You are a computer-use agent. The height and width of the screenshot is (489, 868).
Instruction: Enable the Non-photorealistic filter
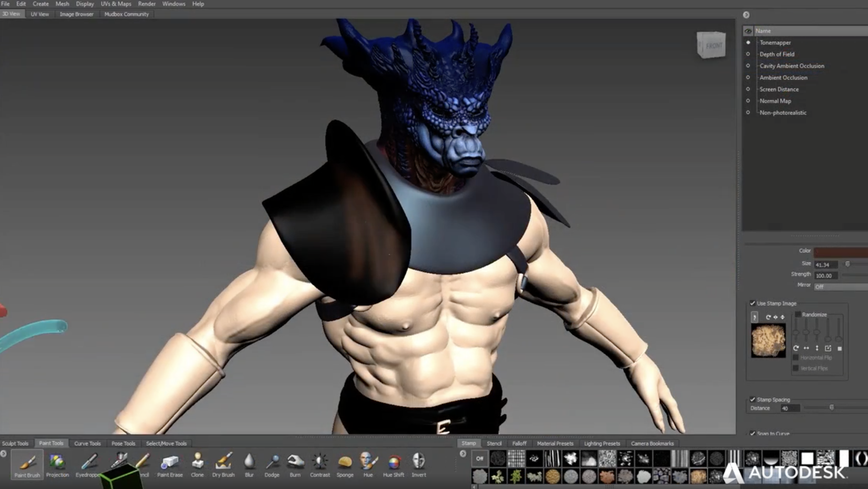[748, 112]
